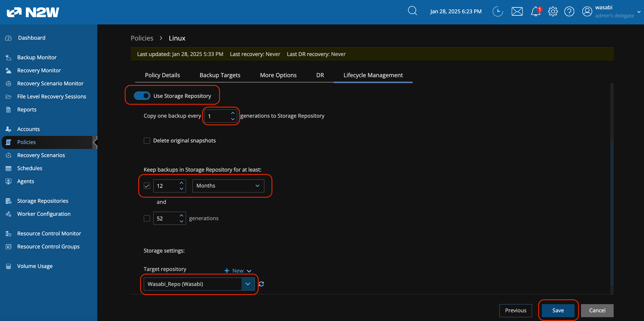Screen dimensions: 644x321
Task: Enable the 52 generations checkbox
Action: 147,218
